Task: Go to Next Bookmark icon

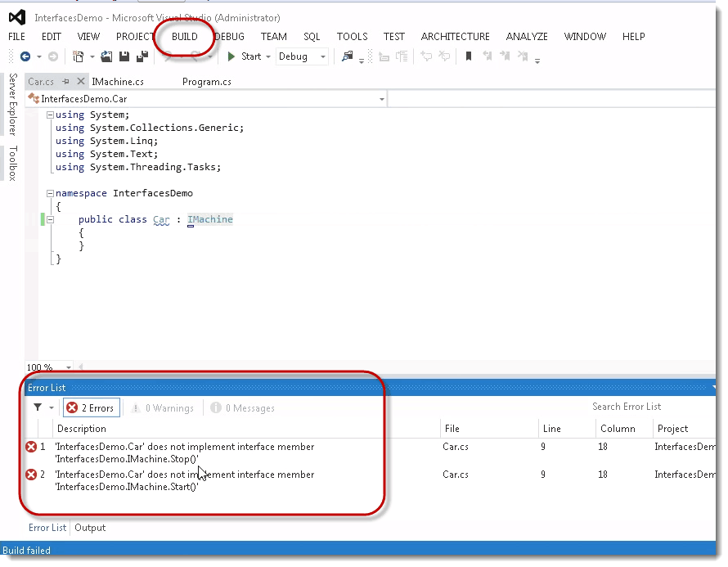Action: coord(505,56)
